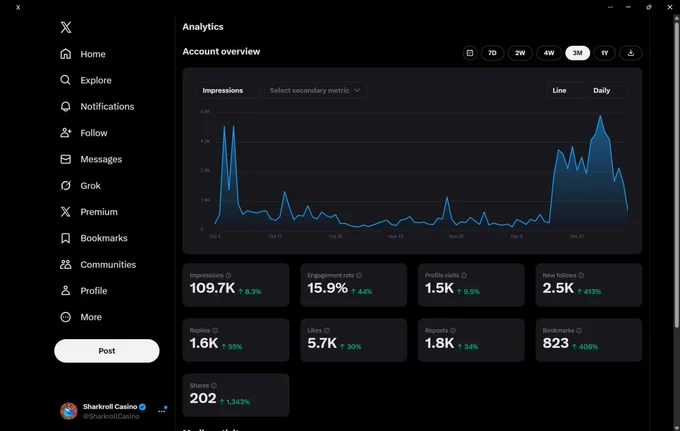The width and height of the screenshot is (680, 431).
Task: Click the X logo in sidebar
Action: [x=66, y=27]
